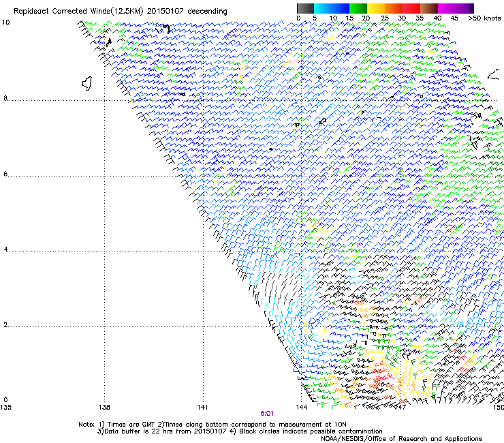Click the '35' label under the color bar
The image size is (504, 443).
(420, 18)
